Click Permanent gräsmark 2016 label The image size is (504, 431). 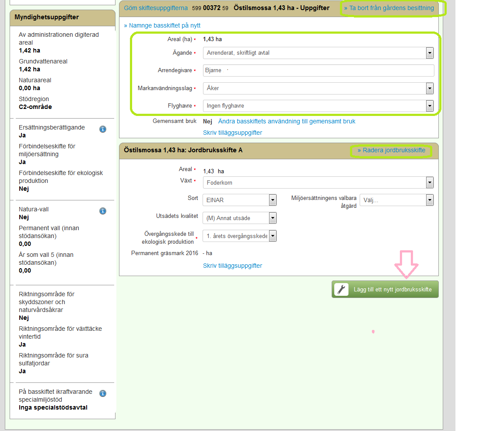pyautogui.click(x=164, y=253)
